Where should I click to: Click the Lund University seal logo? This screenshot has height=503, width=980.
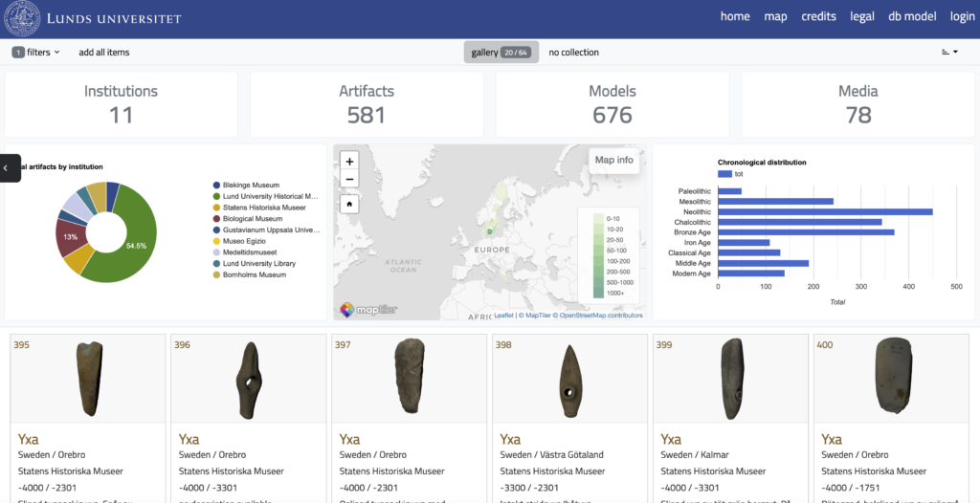pos(22,19)
